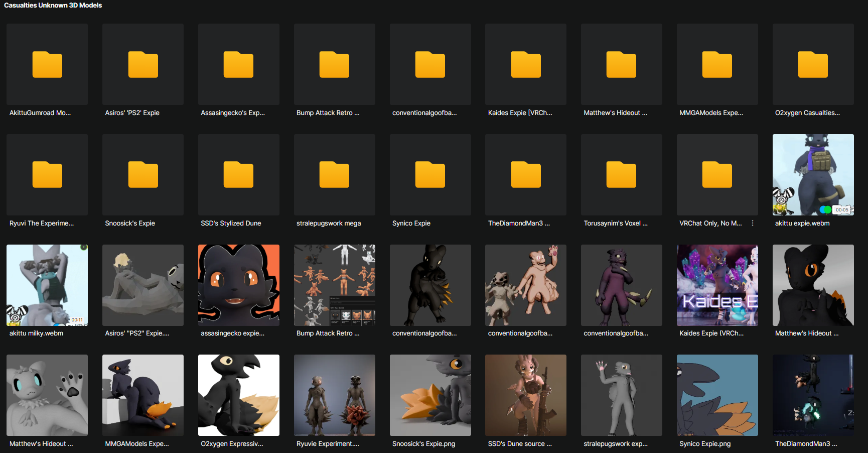Open the Bump Attack Retro folder icon
Screen dimensions: 868x453
[335, 64]
